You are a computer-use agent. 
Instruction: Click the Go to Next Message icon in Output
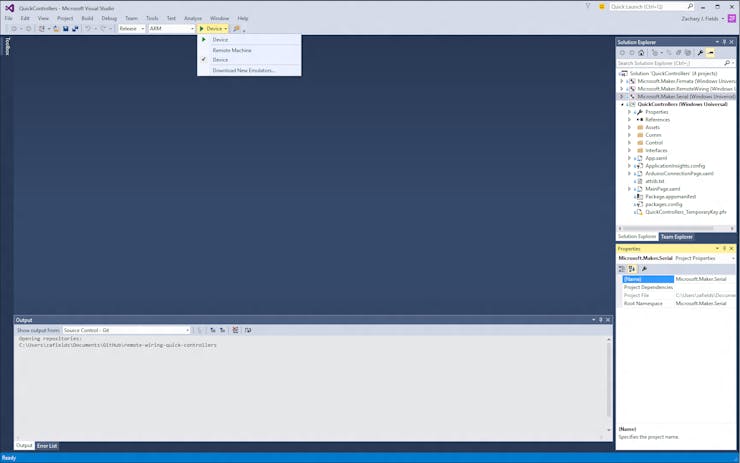pyautogui.click(x=222, y=330)
